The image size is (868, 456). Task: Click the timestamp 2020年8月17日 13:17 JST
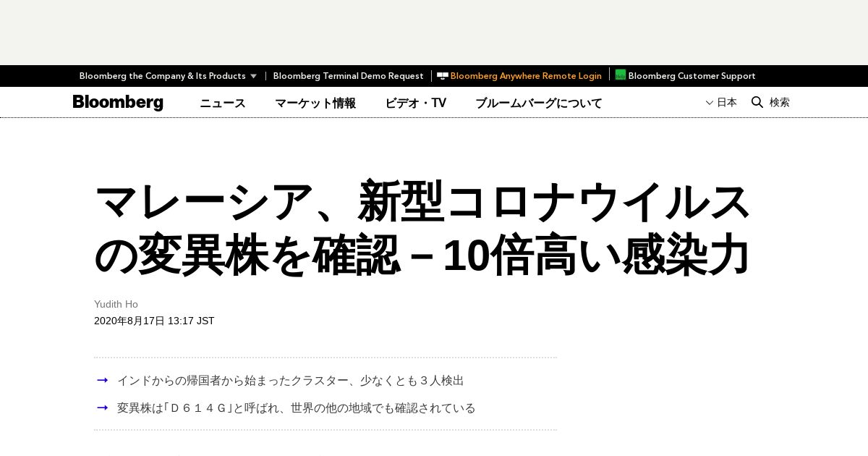click(x=154, y=321)
